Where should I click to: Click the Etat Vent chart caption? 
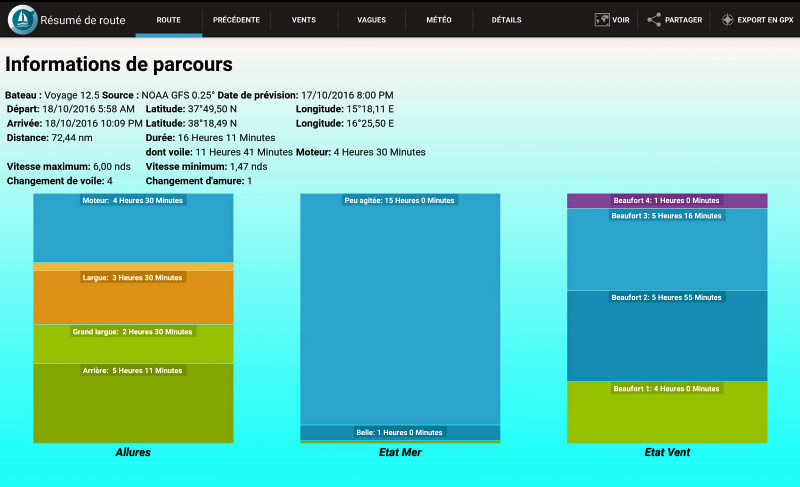pyautogui.click(x=667, y=452)
